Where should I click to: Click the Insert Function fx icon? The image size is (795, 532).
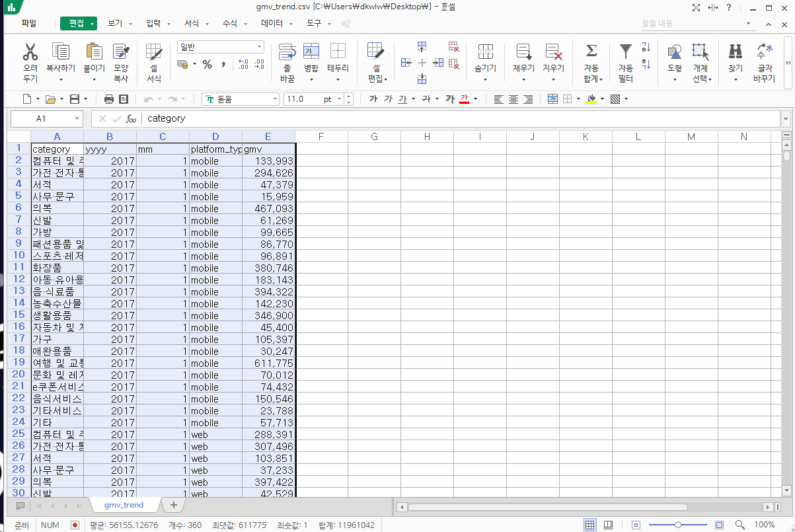click(x=132, y=119)
